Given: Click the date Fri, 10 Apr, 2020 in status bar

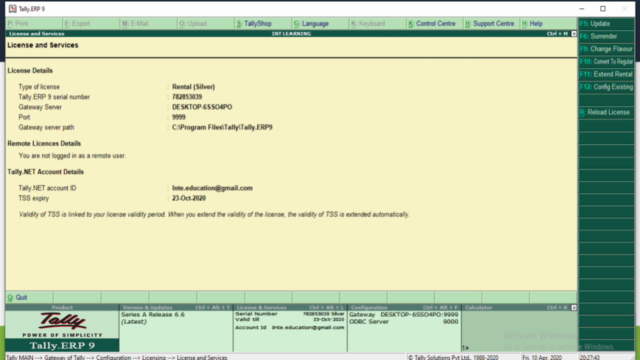Looking at the screenshot, I should click(x=542, y=357).
